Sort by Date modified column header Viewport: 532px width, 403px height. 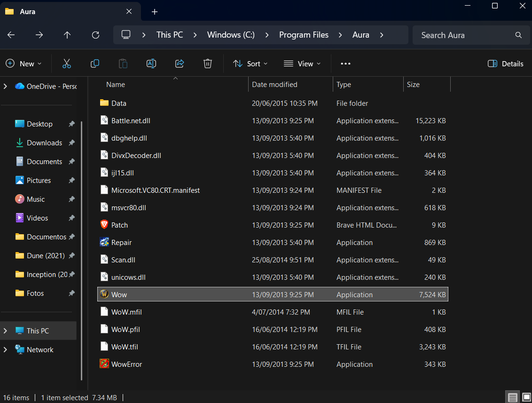click(x=291, y=85)
